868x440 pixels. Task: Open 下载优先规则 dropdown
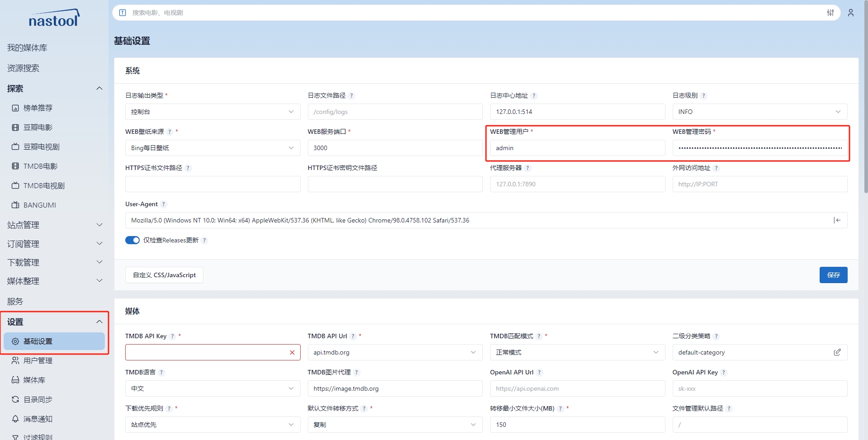[212, 425]
